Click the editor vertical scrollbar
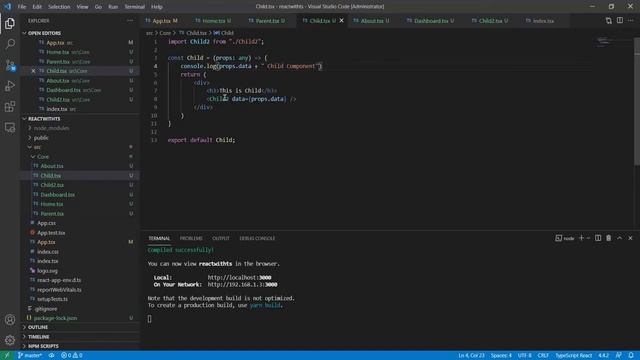Screen dimensions: 640x360 click(x=637, y=102)
